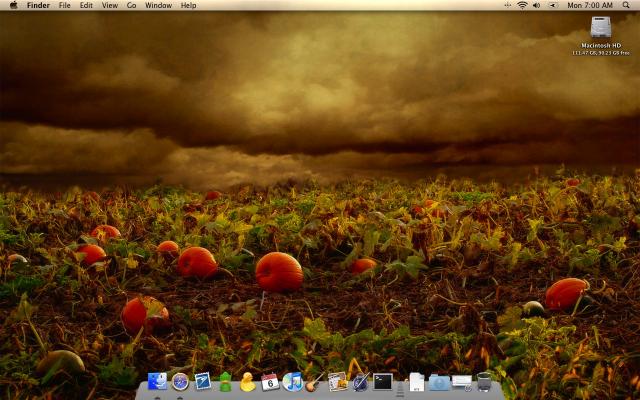Open Adium duck icon in dock
This screenshot has width=640, height=400.
click(248, 381)
